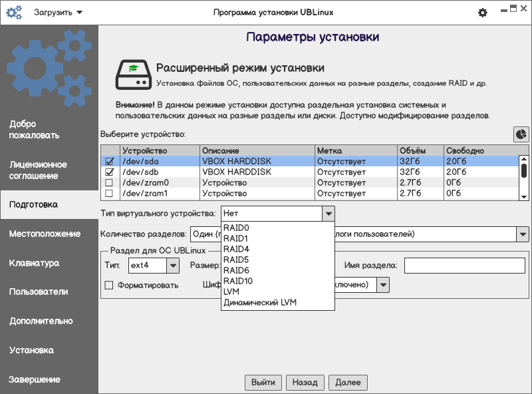
Task: Open the Количество разделов dropdown arrow
Action: pos(523,234)
